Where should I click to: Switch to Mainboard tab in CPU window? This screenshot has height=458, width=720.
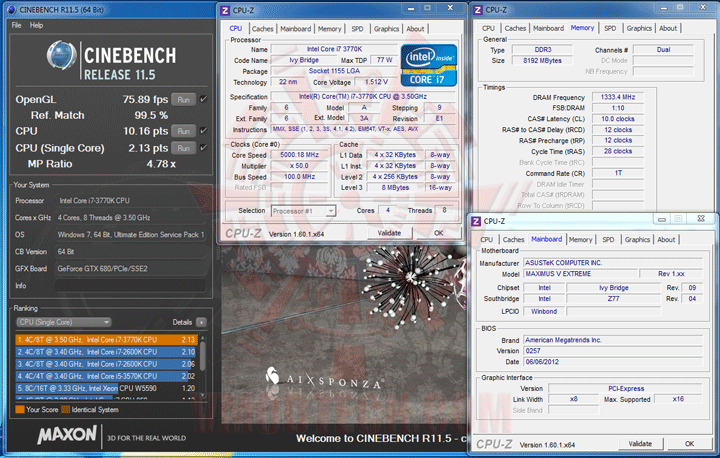[296, 28]
